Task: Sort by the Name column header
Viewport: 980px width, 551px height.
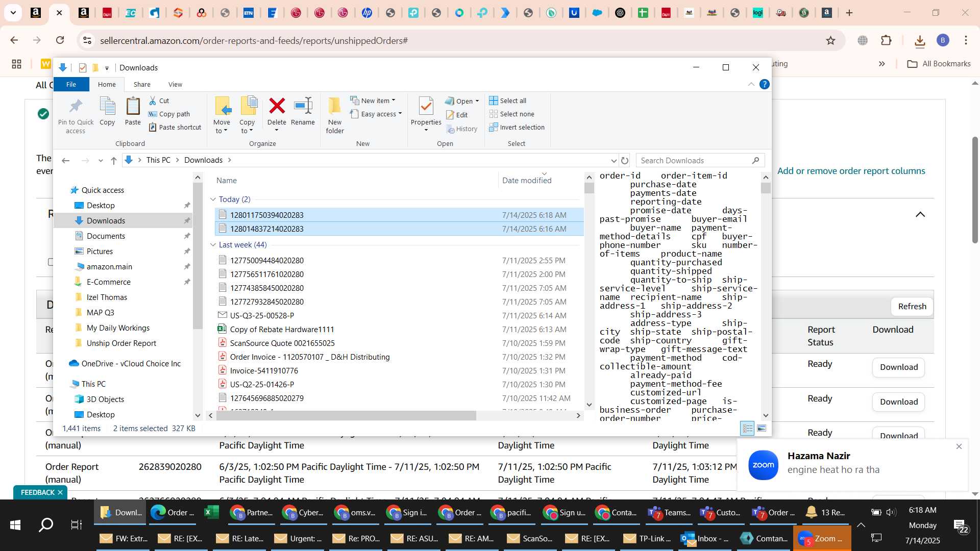Action: [x=227, y=180]
